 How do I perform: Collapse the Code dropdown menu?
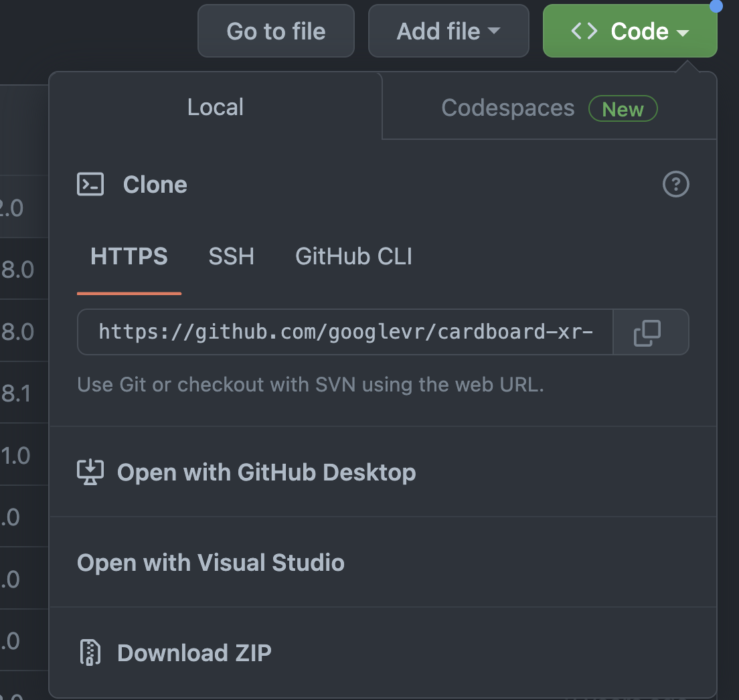[629, 30]
